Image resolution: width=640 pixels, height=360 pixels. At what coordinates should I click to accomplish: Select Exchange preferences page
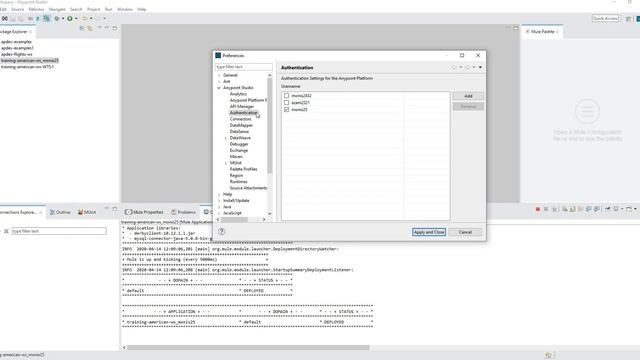(239, 150)
